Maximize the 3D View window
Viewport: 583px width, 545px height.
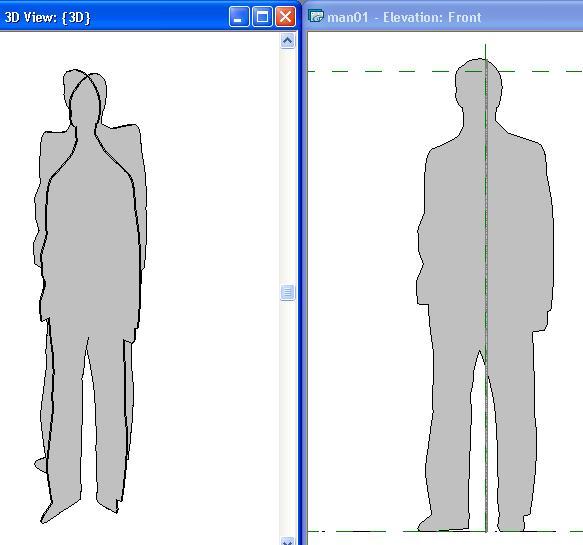click(262, 17)
